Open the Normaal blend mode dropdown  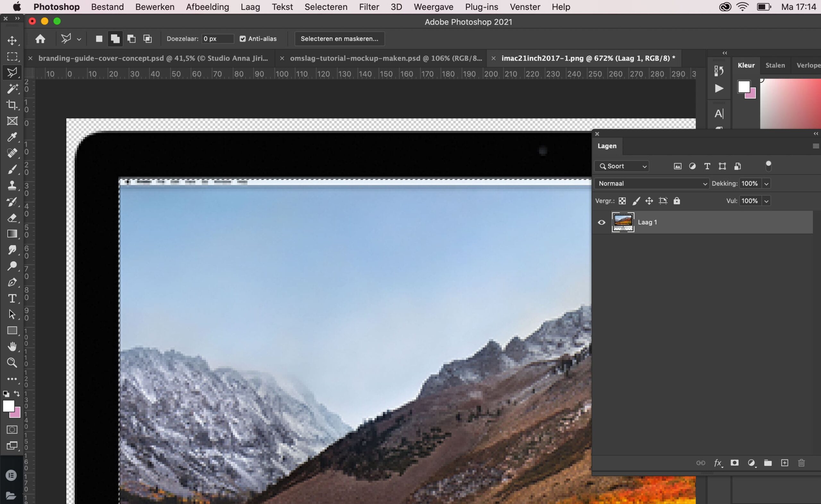652,183
